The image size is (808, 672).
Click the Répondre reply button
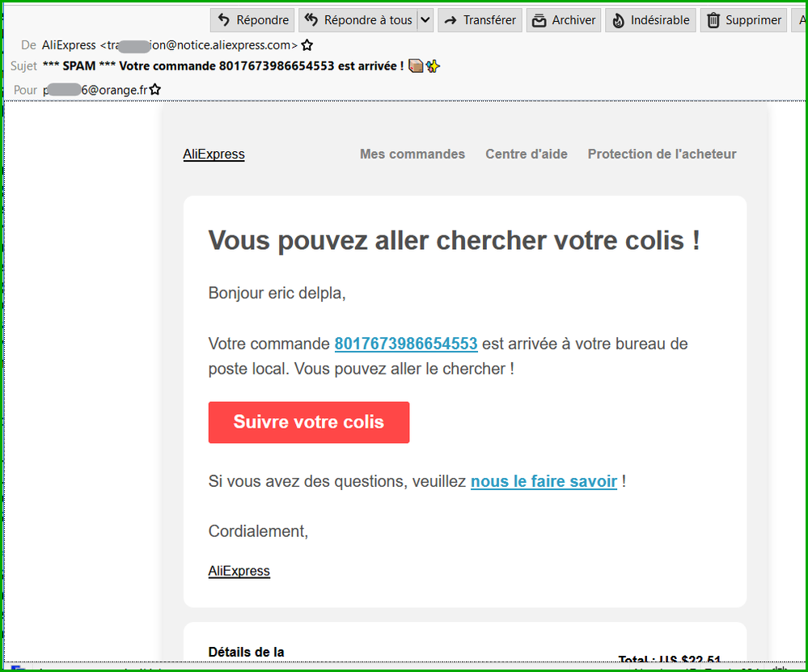(252, 20)
